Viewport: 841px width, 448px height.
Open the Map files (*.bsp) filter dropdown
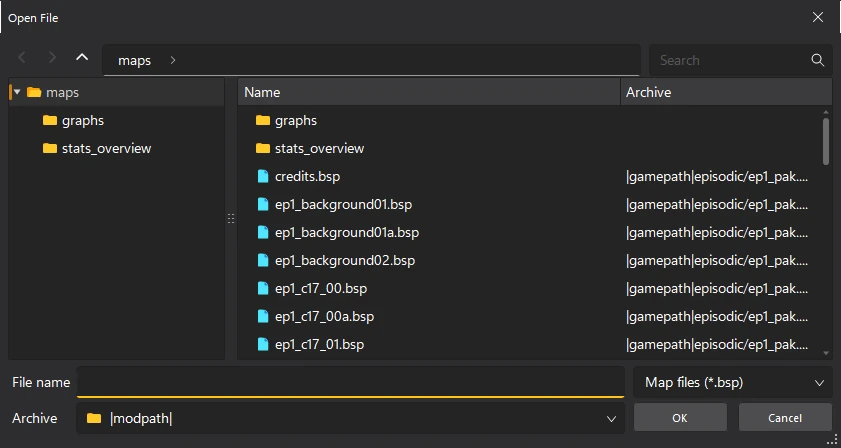tap(733, 383)
